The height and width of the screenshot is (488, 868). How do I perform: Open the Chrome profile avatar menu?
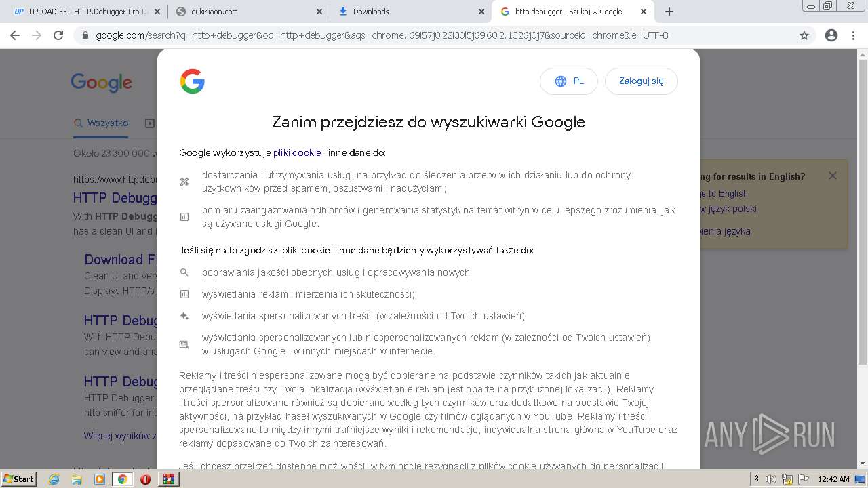tap(831, 35)
